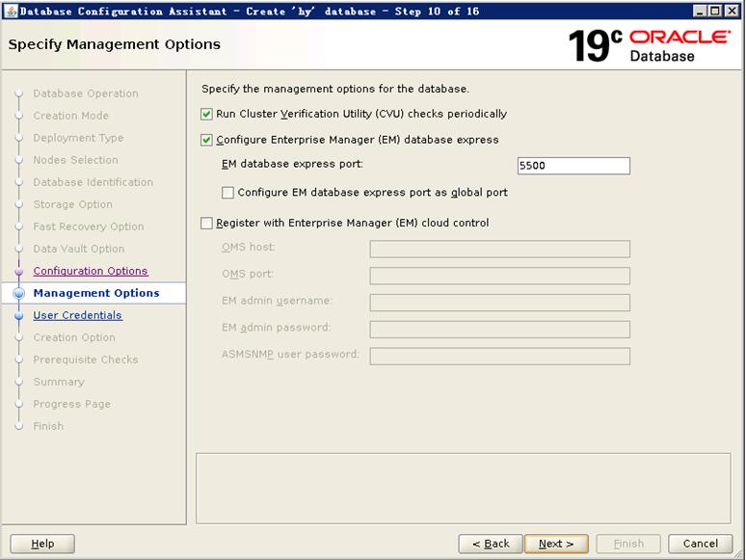Click the EM admin password field
Screen dimensions: 746x560
tap(500, 330)
